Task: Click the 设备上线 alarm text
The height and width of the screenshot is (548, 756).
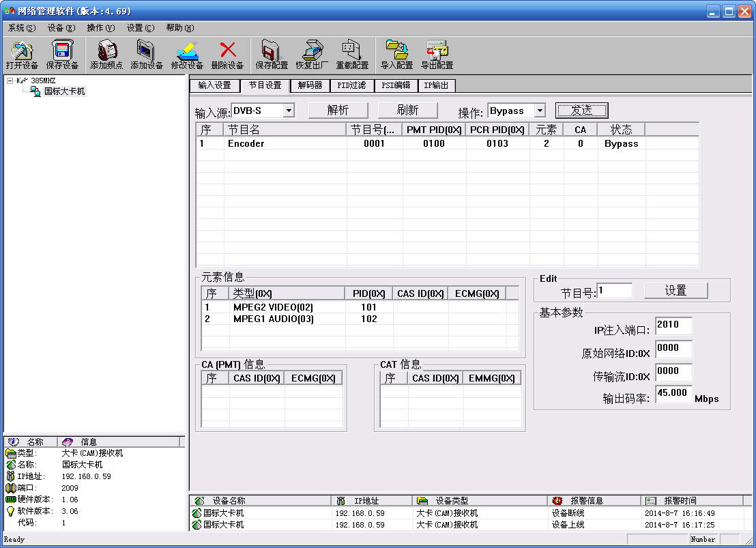Action: [568, 524]
